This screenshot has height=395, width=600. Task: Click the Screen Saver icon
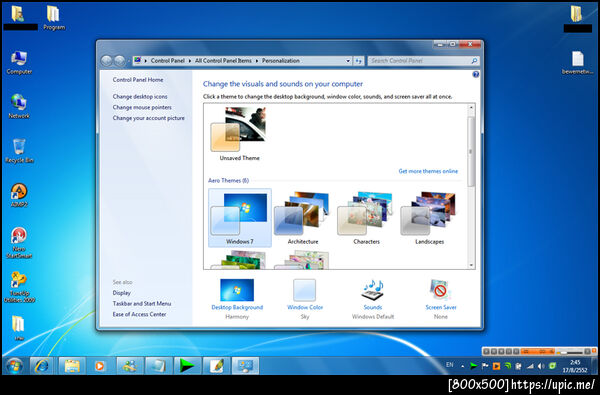tap(441, 291)
